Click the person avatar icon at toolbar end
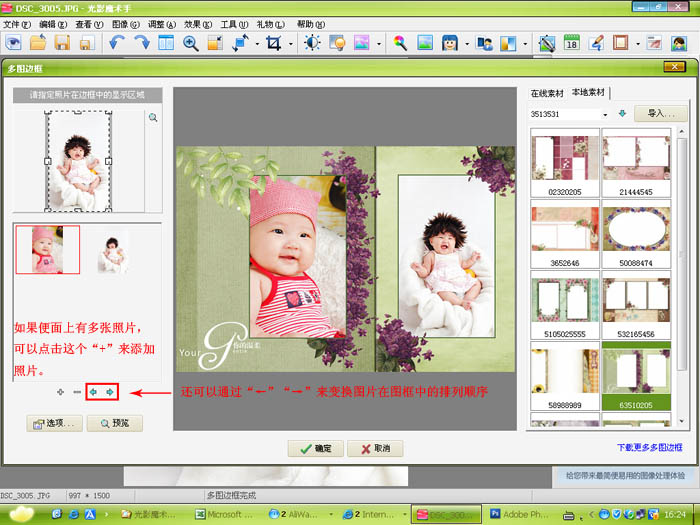Image resolution: width=700 pixels, height=525 pixels. tap(679, 43)
